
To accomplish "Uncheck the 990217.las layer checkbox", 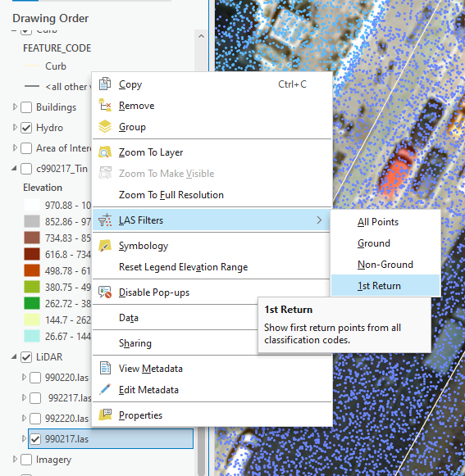I will click(x=35, y=439).
